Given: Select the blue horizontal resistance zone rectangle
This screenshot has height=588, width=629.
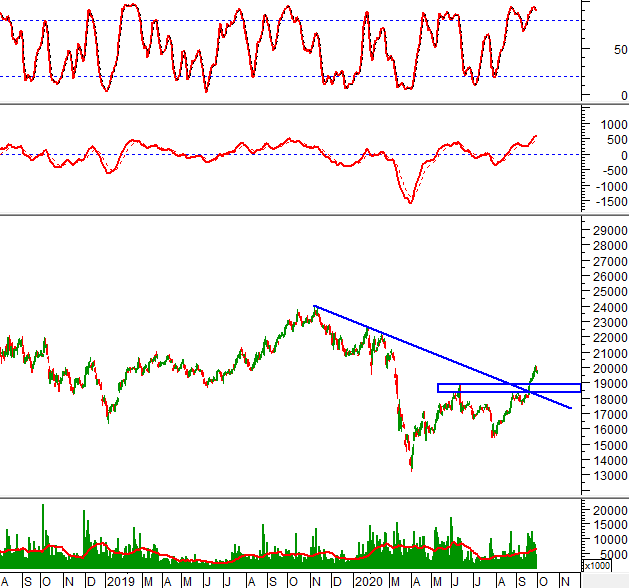Looking at the screenshot, I should [508, 388].
